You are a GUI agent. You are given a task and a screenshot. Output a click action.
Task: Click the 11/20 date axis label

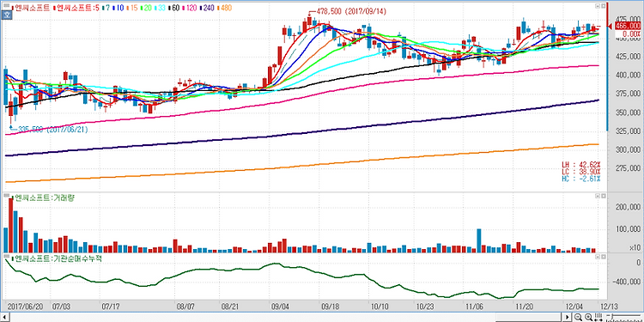pos(524,307)
